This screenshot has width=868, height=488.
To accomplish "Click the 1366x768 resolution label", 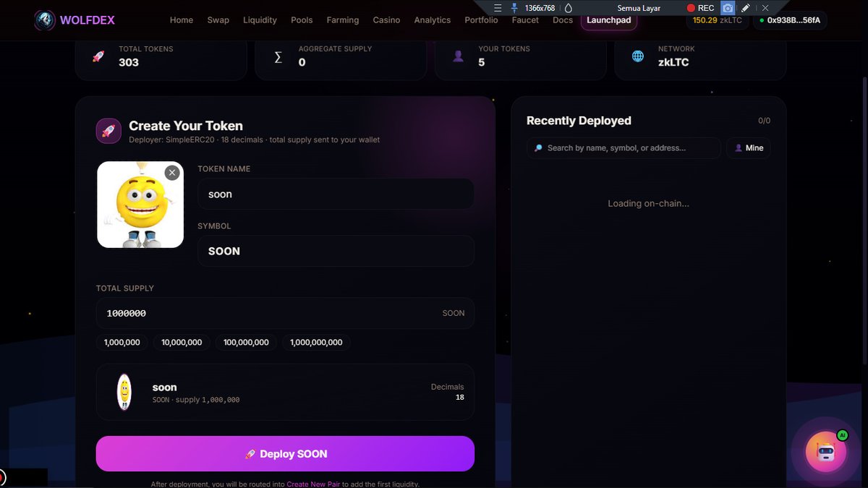I will (540, 8).
